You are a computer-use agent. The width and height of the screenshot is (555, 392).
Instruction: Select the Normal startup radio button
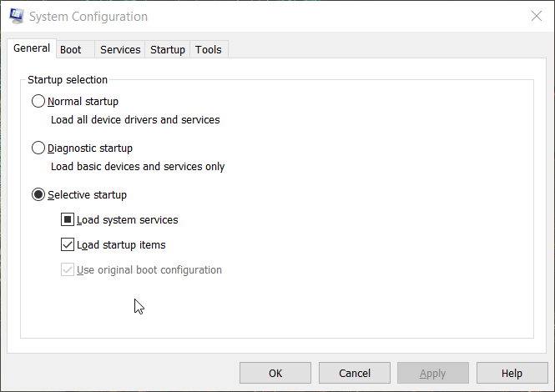click(38, 102)
